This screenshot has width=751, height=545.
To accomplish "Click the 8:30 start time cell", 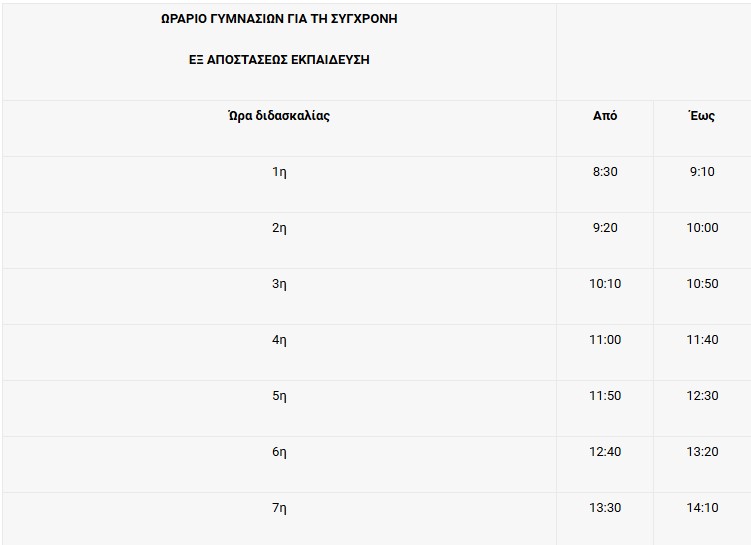I will click(605, 172).
